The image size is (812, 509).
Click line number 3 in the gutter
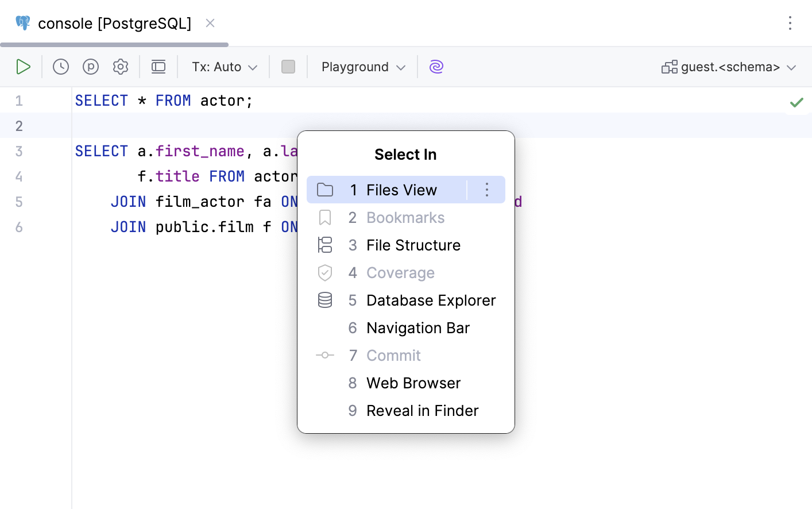click(x=18, y=151)
